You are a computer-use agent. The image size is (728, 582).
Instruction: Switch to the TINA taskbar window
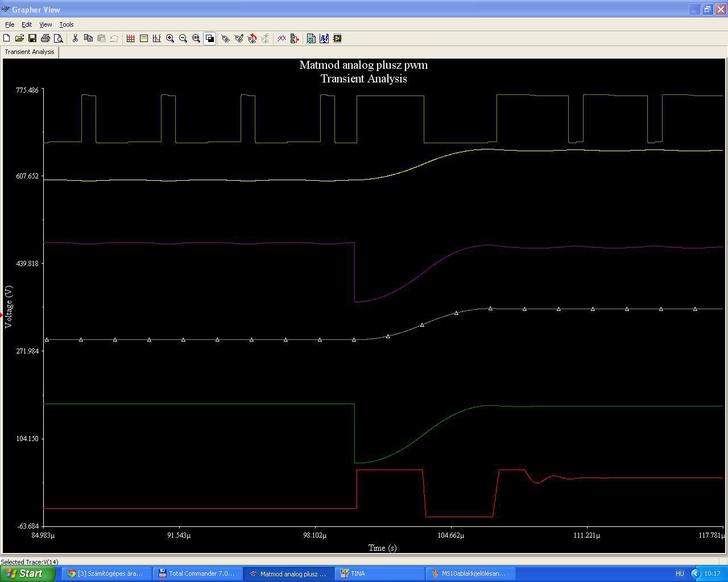(x=379, y=573)
